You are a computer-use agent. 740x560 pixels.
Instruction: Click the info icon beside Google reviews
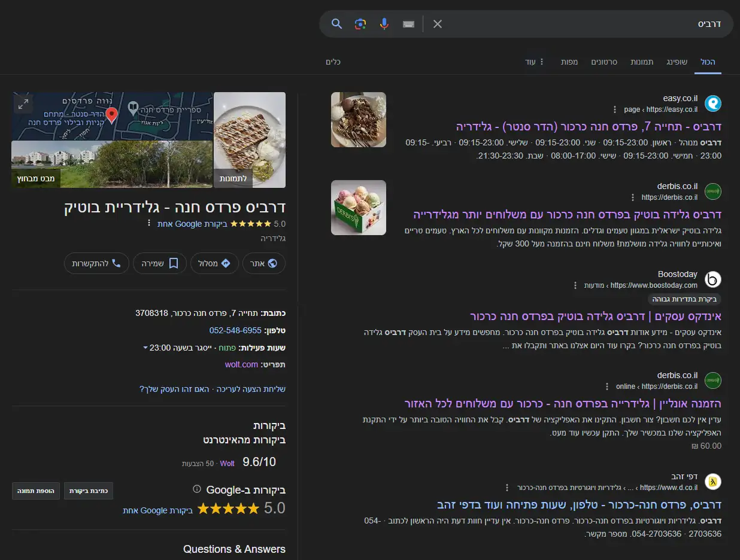(x=196, y=489)
